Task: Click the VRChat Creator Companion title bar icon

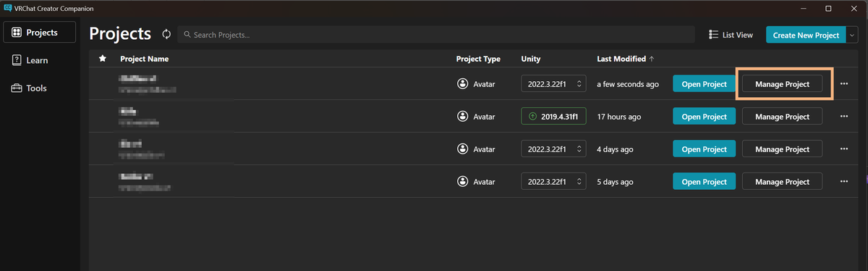Action: tap(7, 8)
